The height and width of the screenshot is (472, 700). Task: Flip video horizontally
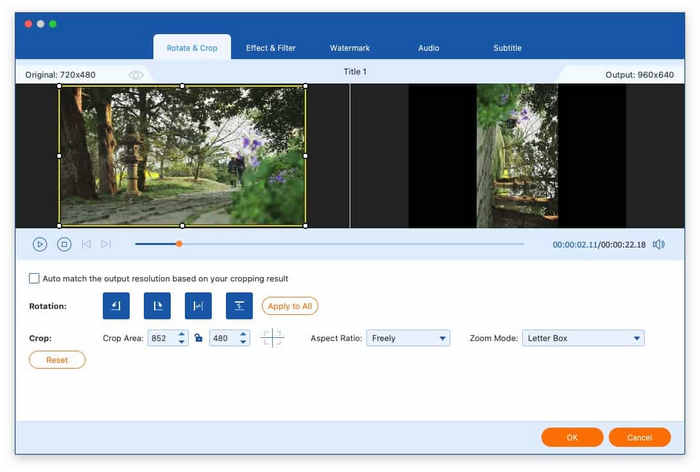tap(198, 306)
